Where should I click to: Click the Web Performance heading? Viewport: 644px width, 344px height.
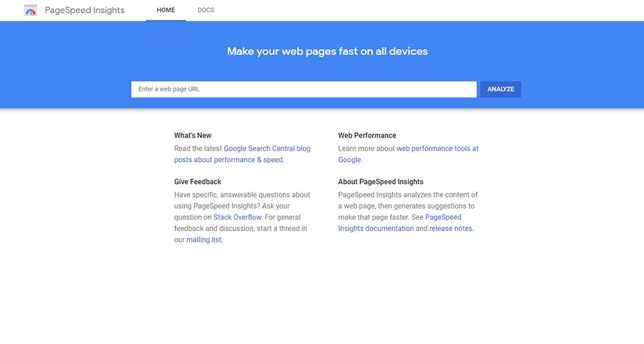(367, 135)
